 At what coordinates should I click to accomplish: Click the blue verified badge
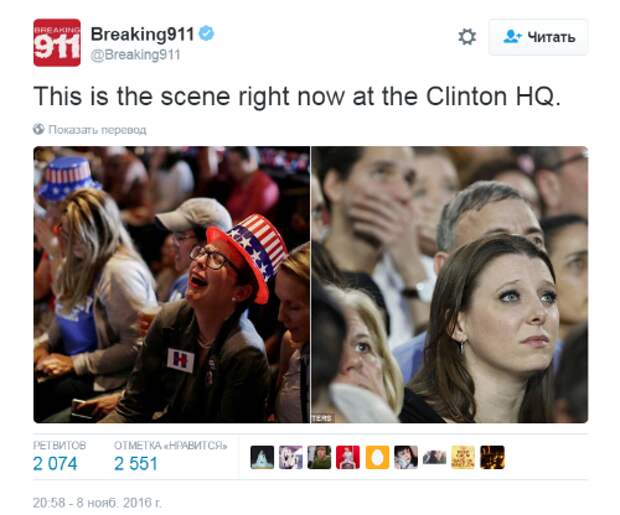(x=206, y=33)
